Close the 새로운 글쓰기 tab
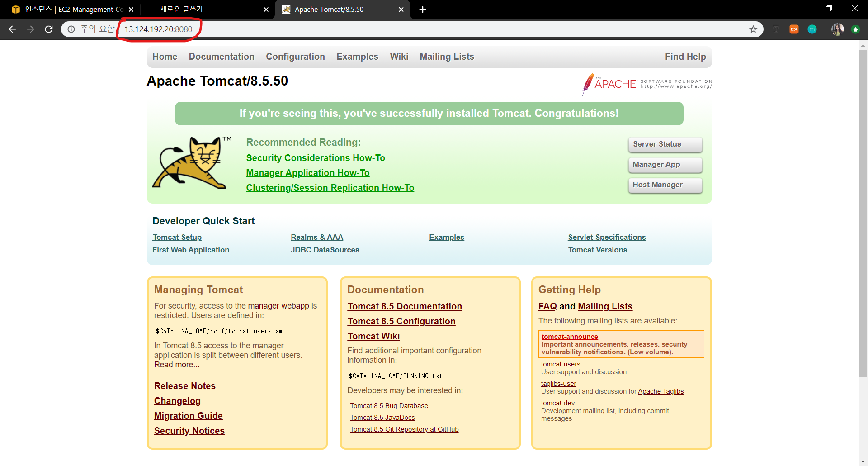The width and height of the screenshot is (868, 466). click(266, 10)
